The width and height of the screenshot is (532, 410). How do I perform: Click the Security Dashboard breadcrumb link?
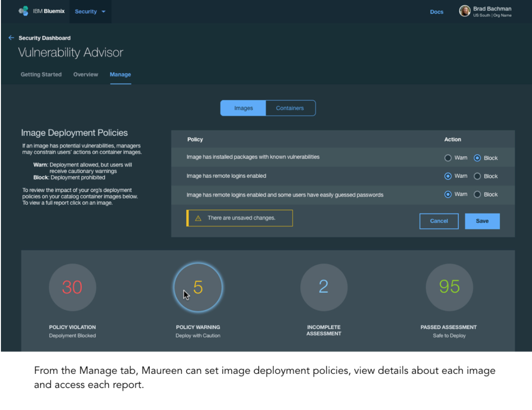pyautogui.click(x=45, y=38)
